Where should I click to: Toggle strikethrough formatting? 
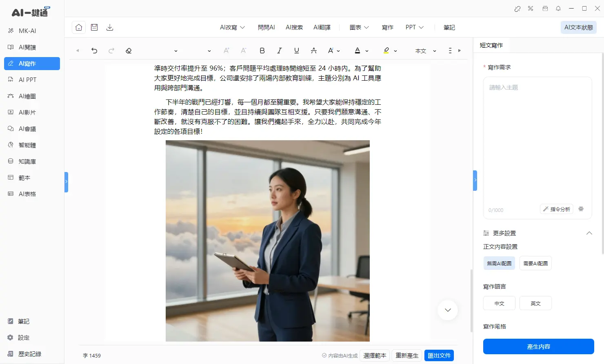[314, 51]
